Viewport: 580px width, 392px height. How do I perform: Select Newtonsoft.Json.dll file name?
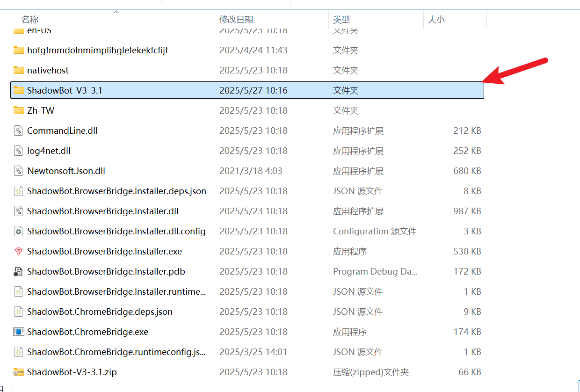pyautogui.click(x=66, y=171)
